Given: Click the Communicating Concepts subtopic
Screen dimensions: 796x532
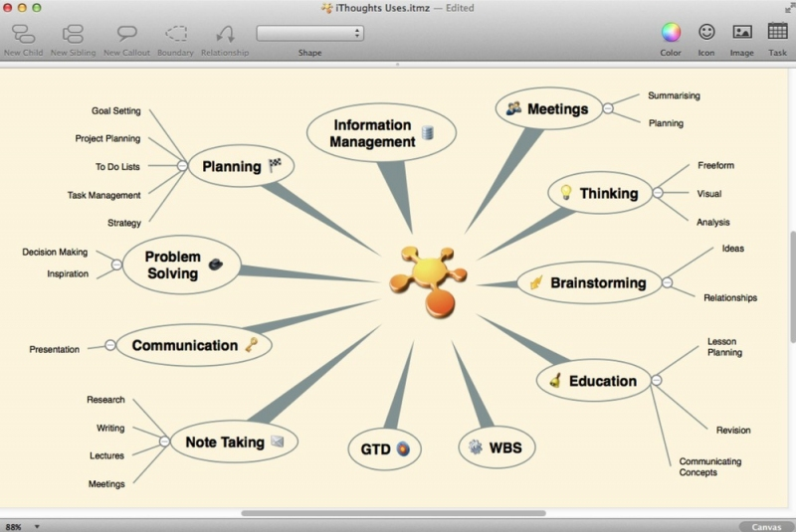Looking at the screenshot, I should pos(710,466).
